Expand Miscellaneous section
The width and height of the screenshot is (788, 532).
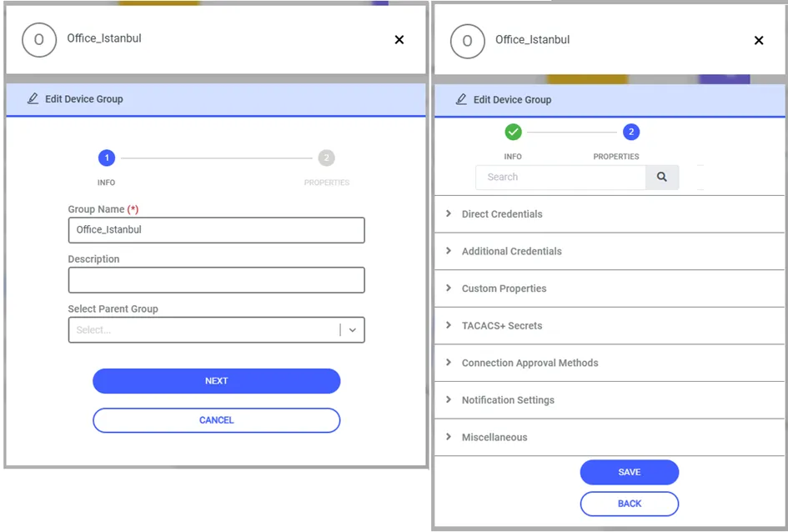click(x=609, y=437)
